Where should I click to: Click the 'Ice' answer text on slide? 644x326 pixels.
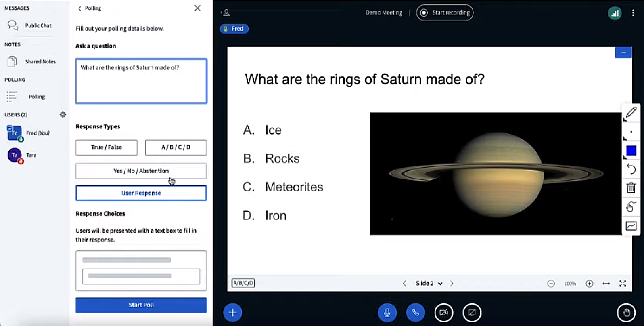tap(273, 130)
